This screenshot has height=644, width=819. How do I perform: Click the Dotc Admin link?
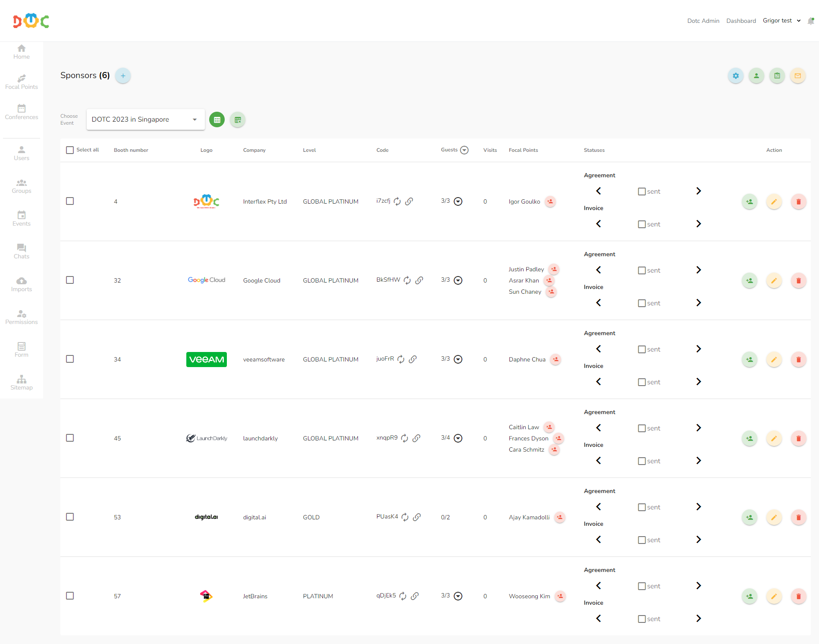[x=703, y=21]
